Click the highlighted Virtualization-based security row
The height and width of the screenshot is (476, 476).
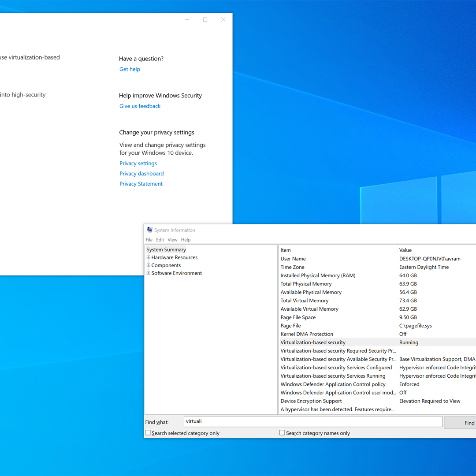pyautogui.click(x=377, y=342)
